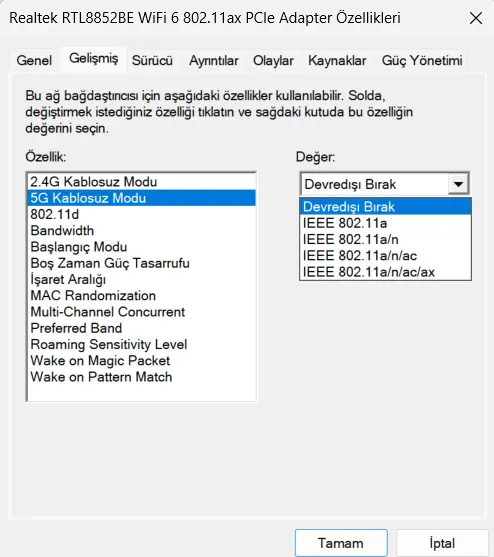The height and width of the screenshot is (557, 494).
Task: Choose İşaret Aralığı property
Action: [142, 280]
